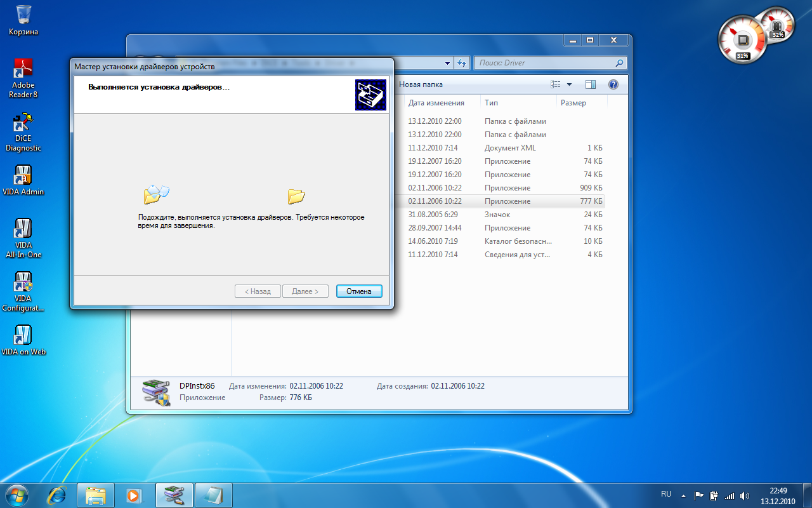Image resolution: width=812 pixels, height=508 pixels.
Task: Open VIDA Admin desktop shortcut
Action: pyautogui.click(x=23, y=180)
